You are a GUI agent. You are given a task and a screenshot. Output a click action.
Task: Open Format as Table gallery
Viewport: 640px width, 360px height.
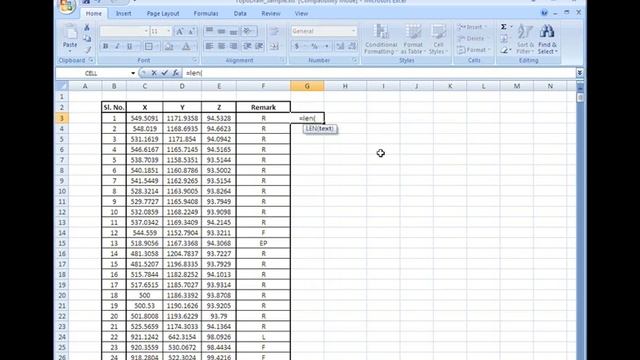(x=413, y=39)
